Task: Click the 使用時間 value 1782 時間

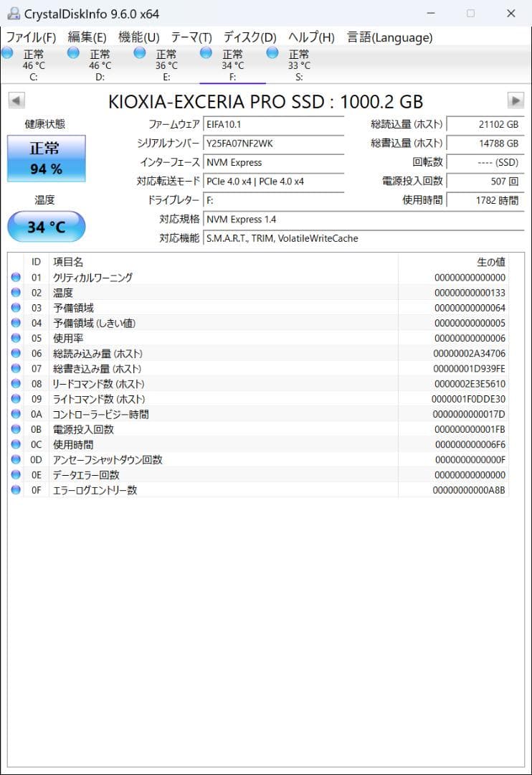Action: 485,200
